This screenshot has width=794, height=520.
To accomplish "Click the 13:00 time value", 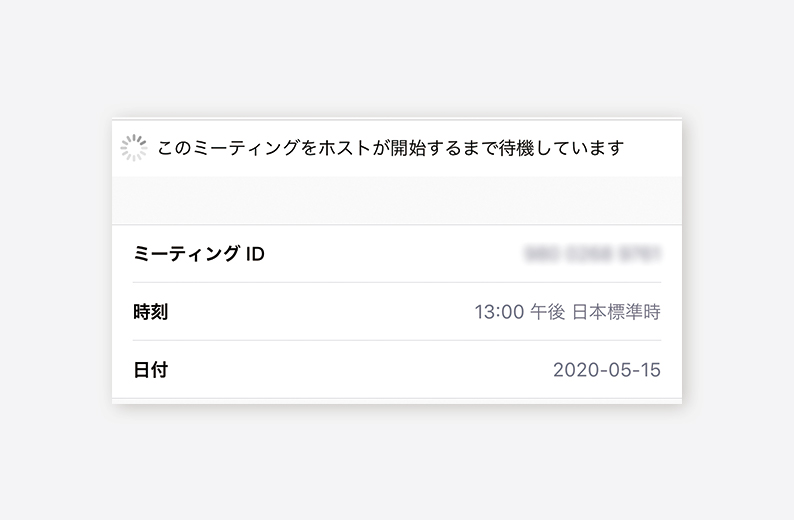I will (x=499, y=312).
